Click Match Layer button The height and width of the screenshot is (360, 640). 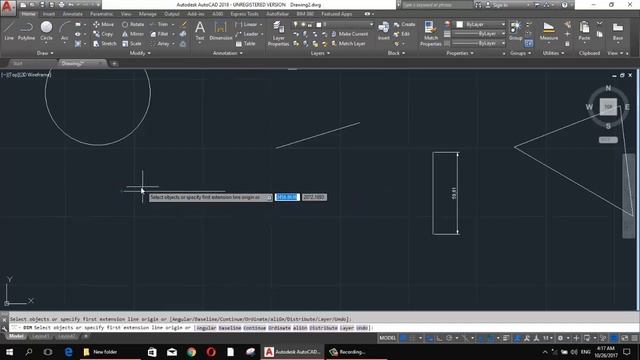coord(349,44)
